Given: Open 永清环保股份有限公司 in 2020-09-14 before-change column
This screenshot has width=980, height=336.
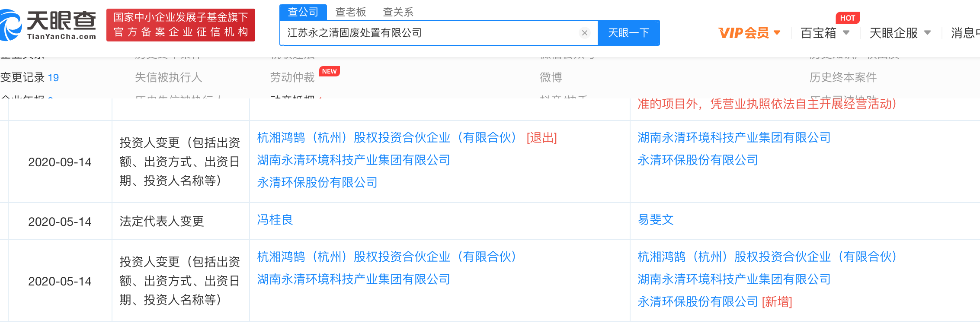Looking at the screenshot, I should click(317, 183).
